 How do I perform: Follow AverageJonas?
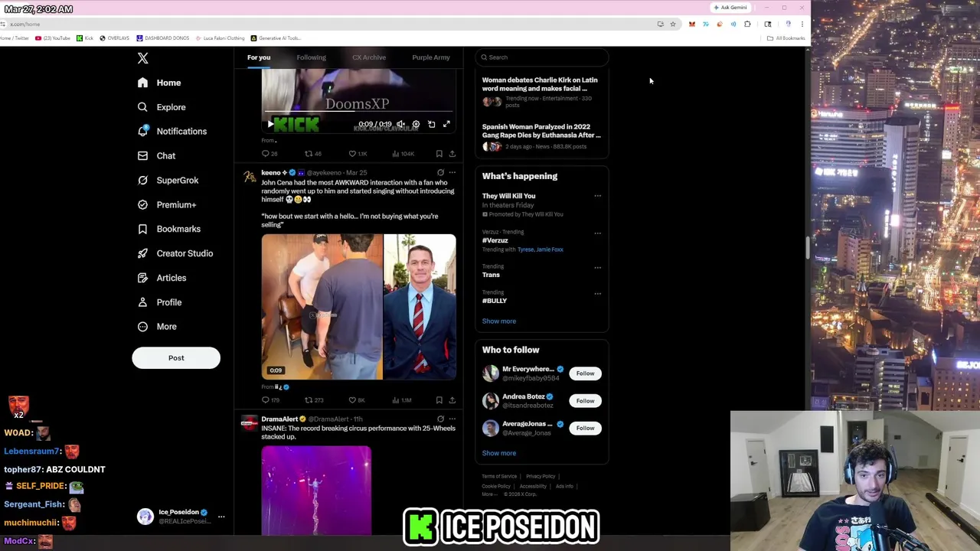pos(585,429)
